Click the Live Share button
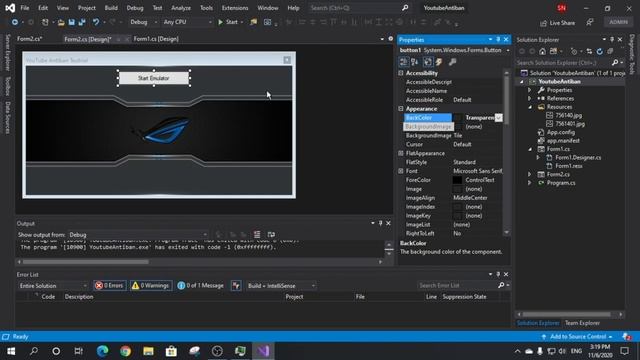The image size is (640, 360). 557,23
